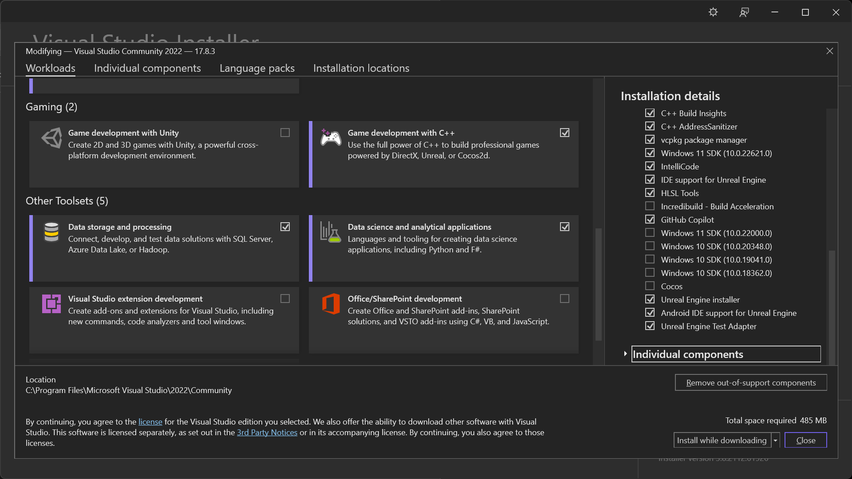Enable Visual Studio extension development workload
The image size is (852, 479).
(x=285, y=298)
